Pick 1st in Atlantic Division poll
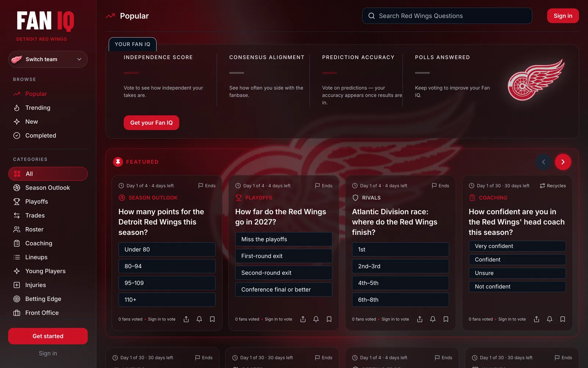The height and width of the screenshot is (368, 588). pyautogui.click(x=401, y=250)
